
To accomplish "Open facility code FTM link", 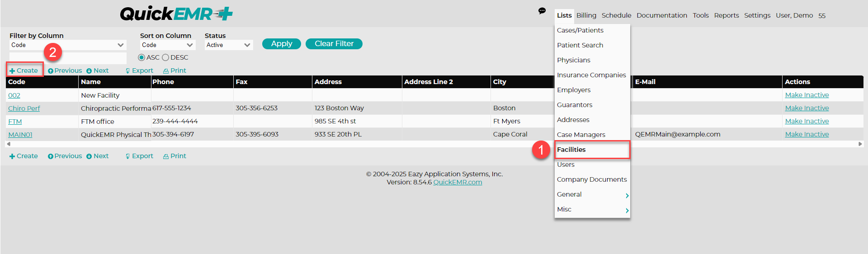I will click(15, 122).
